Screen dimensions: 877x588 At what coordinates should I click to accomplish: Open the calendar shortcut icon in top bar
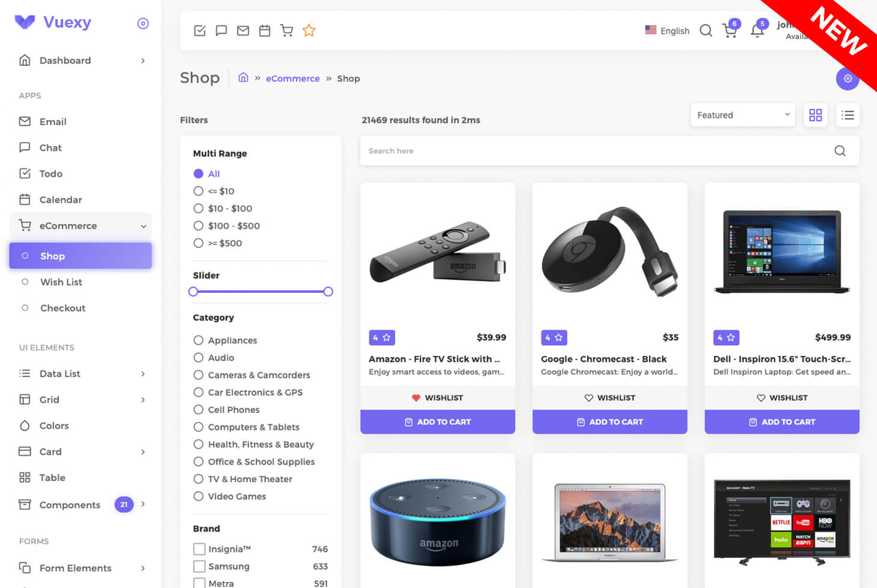point(265,30)
